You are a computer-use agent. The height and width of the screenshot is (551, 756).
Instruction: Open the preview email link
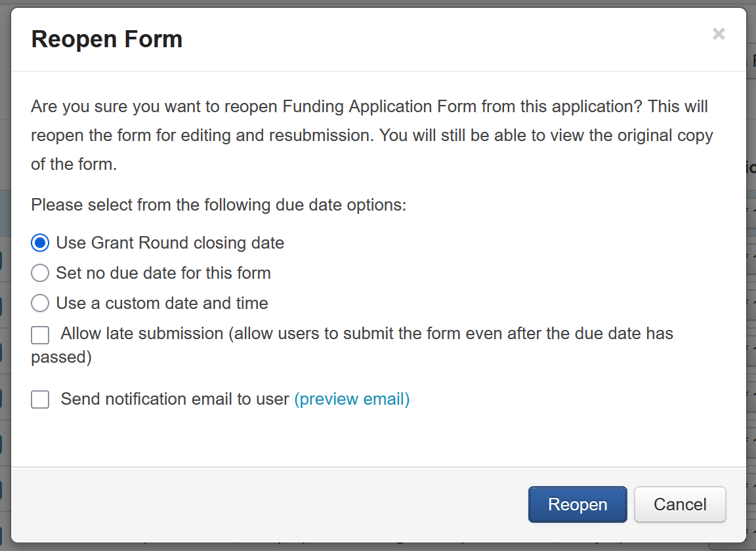point(352,399)
